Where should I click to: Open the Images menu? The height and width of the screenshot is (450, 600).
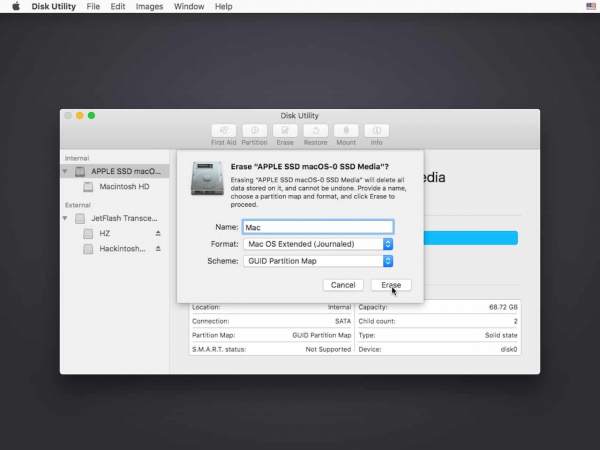click(149, 6)
